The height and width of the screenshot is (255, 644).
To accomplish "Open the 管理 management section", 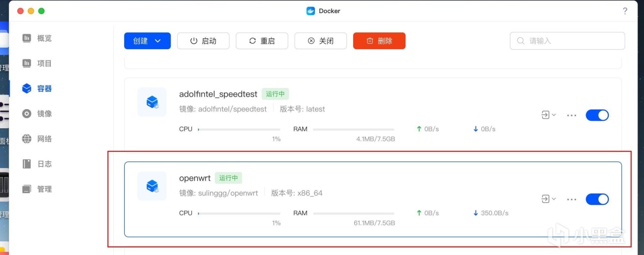I will click(x=37, y=189).
